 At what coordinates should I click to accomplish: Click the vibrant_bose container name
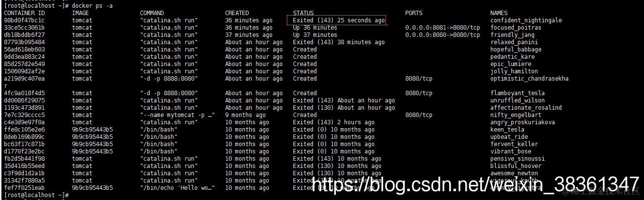coord(511,151)
